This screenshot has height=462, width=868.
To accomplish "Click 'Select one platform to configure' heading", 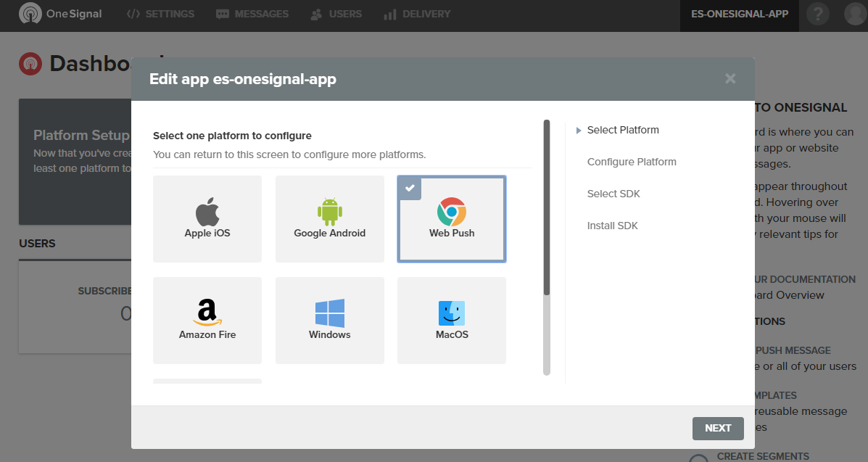I will pos(232,136).
